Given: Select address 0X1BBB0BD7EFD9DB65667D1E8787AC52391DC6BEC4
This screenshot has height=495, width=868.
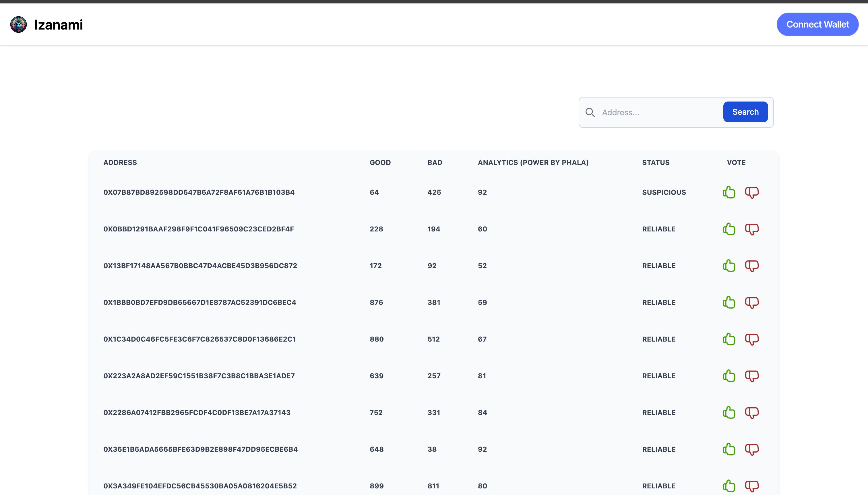Looking at the screenshot, I should [x=200, y=303].
